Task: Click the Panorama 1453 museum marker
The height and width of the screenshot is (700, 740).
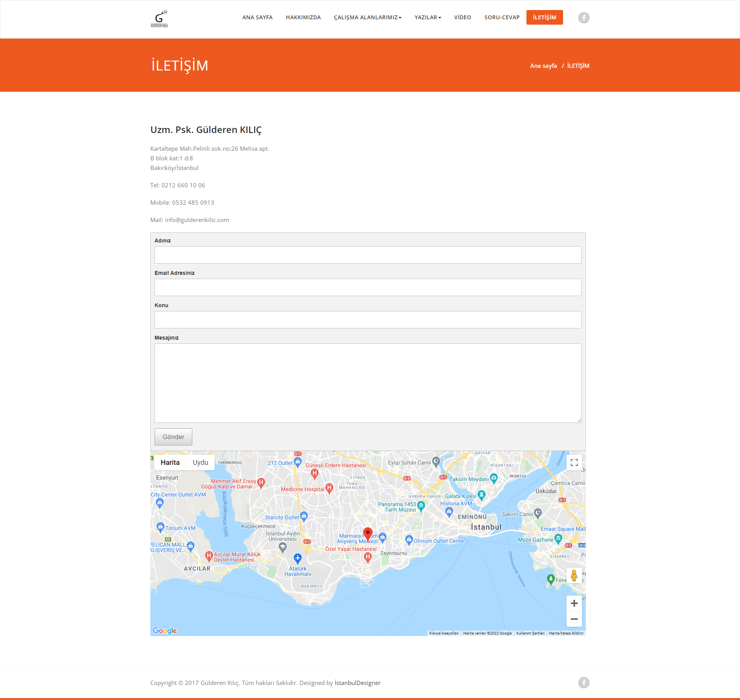Action: 421,506
